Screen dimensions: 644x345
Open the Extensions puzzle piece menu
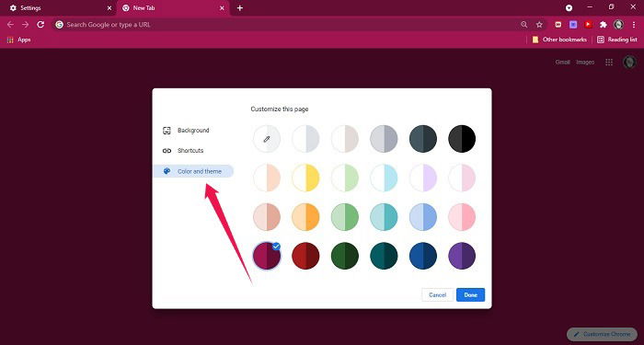(604, 25)
